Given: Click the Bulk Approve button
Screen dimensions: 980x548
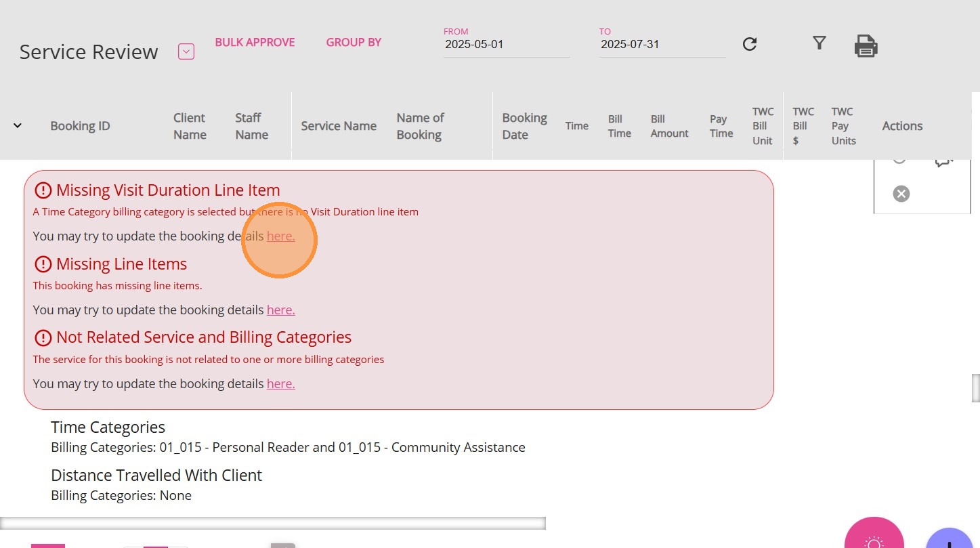Looking at the screenshot, I should tap(255, 42).
